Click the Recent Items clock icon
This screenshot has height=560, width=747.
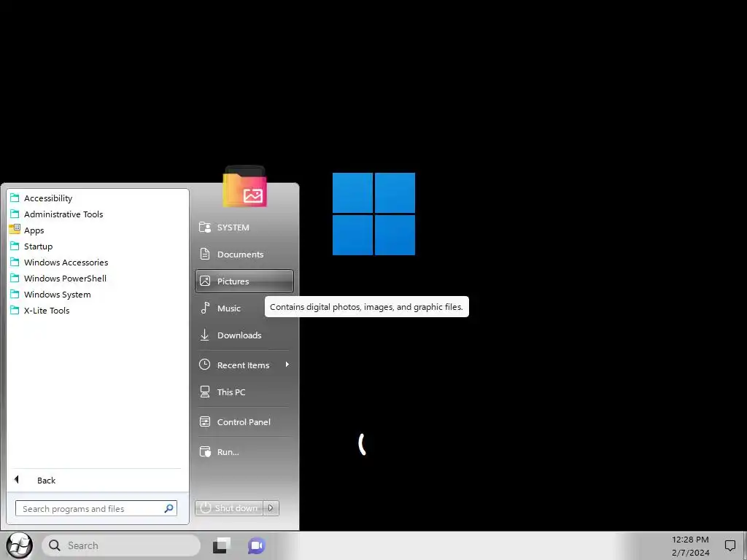click(x=204, y=365)
